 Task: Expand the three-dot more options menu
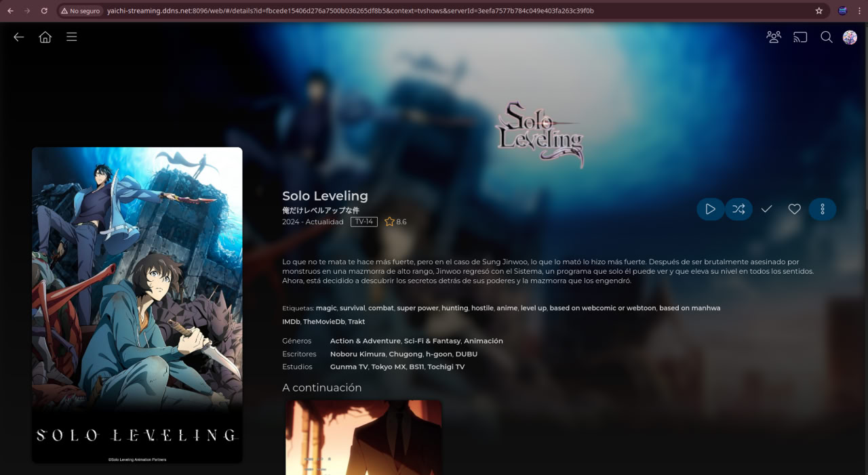(x=823, y=209)
